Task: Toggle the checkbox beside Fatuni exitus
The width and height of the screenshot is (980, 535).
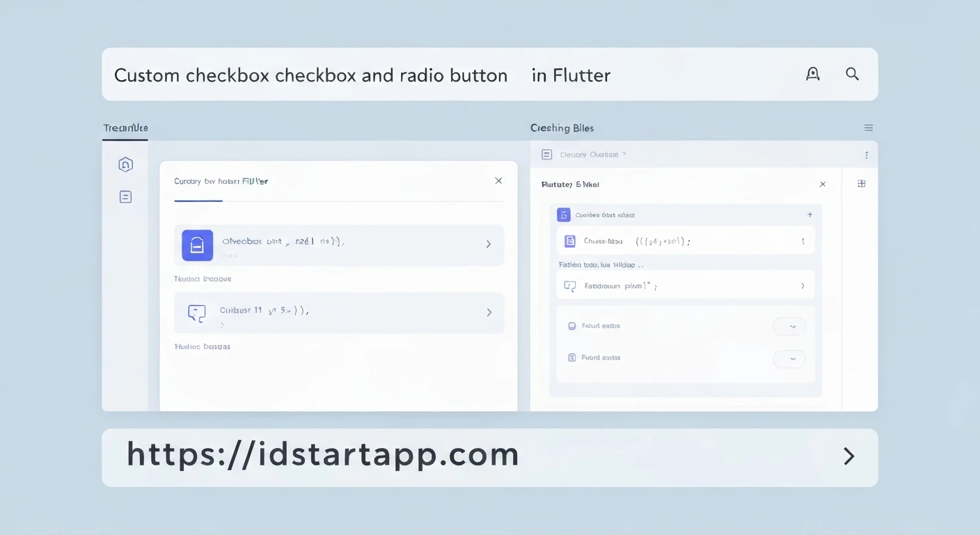Action: coord(572,326)
